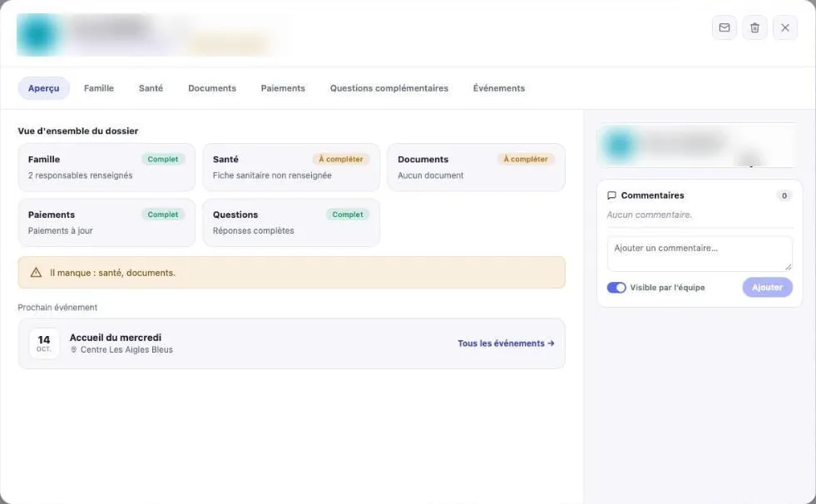Click the Complet badge on Paiements card
The image size is (816, 504).
(163, 215)
